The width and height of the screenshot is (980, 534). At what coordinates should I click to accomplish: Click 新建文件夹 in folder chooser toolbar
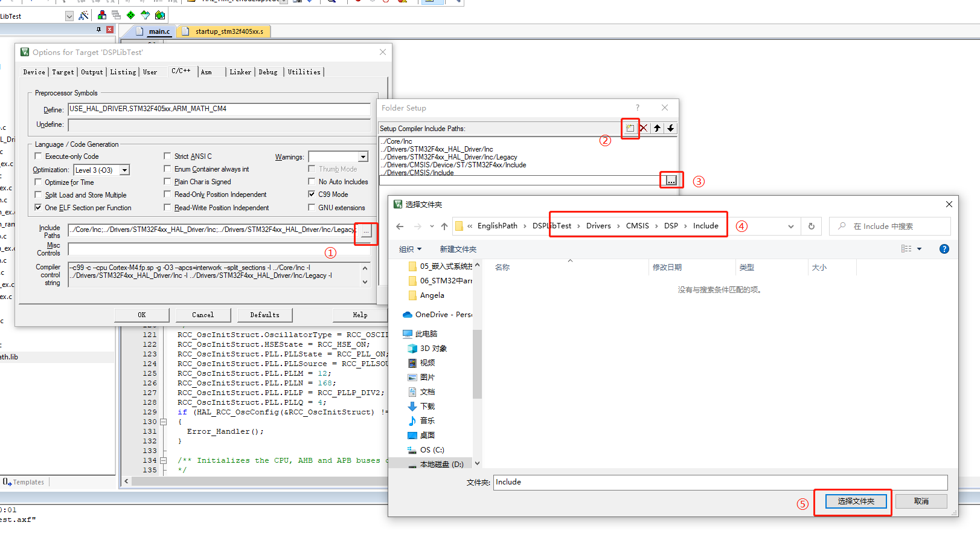(x=458, y=249)
